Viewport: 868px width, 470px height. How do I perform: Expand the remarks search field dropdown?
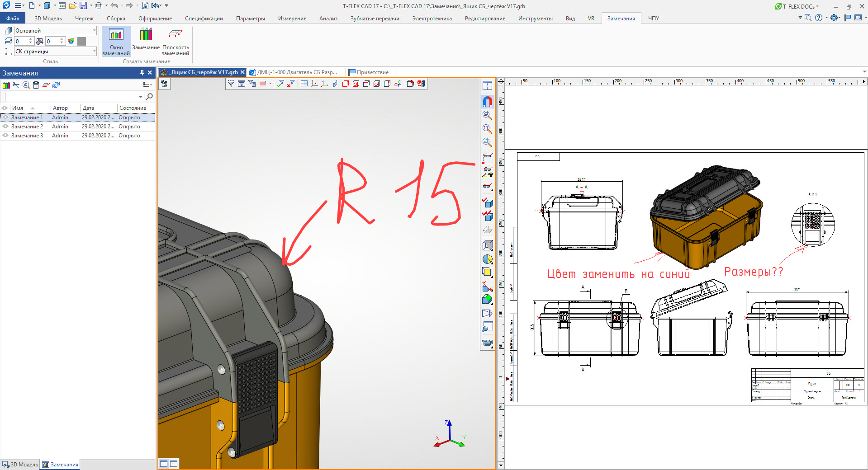141,97
